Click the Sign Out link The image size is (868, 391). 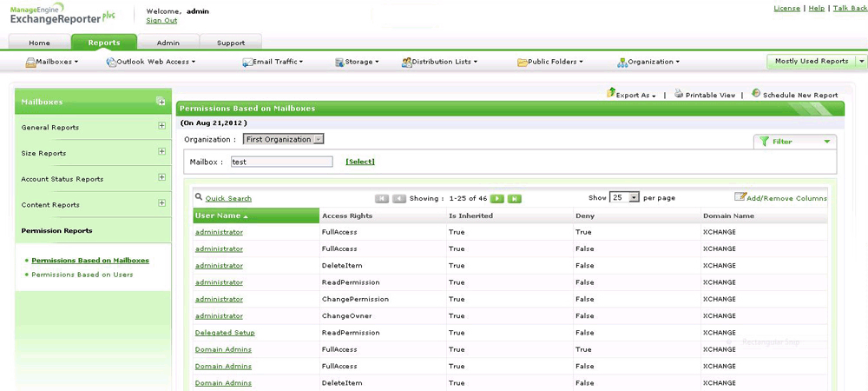161,20
